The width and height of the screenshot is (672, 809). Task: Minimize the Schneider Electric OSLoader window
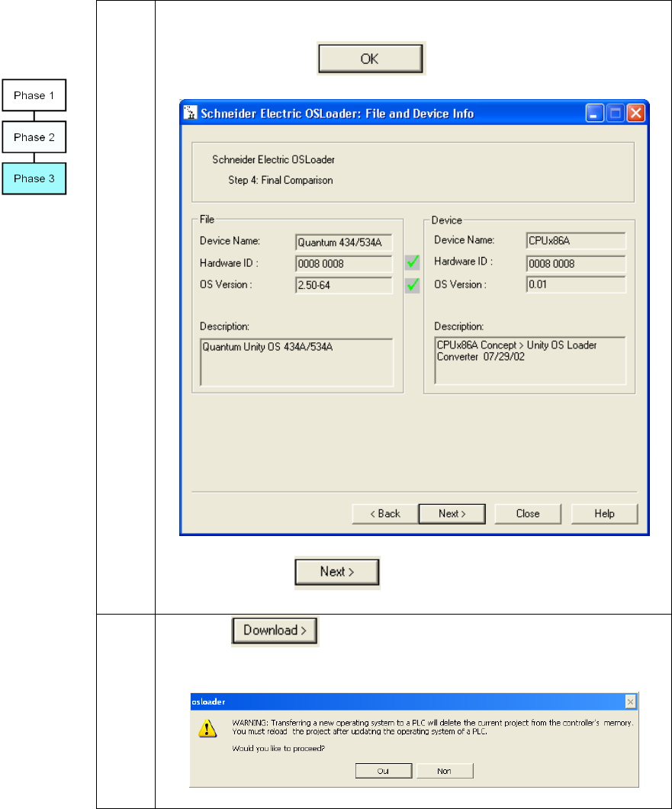pos(595,113)
